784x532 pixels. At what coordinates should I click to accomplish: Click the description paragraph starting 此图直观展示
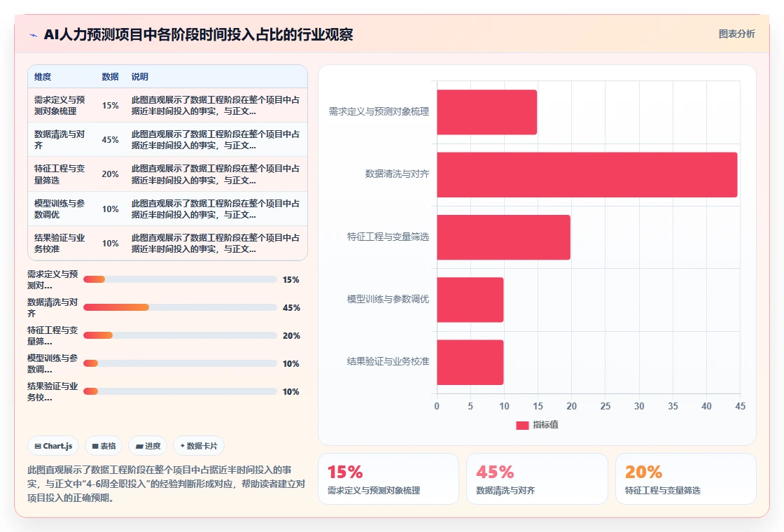click(166, 484)
